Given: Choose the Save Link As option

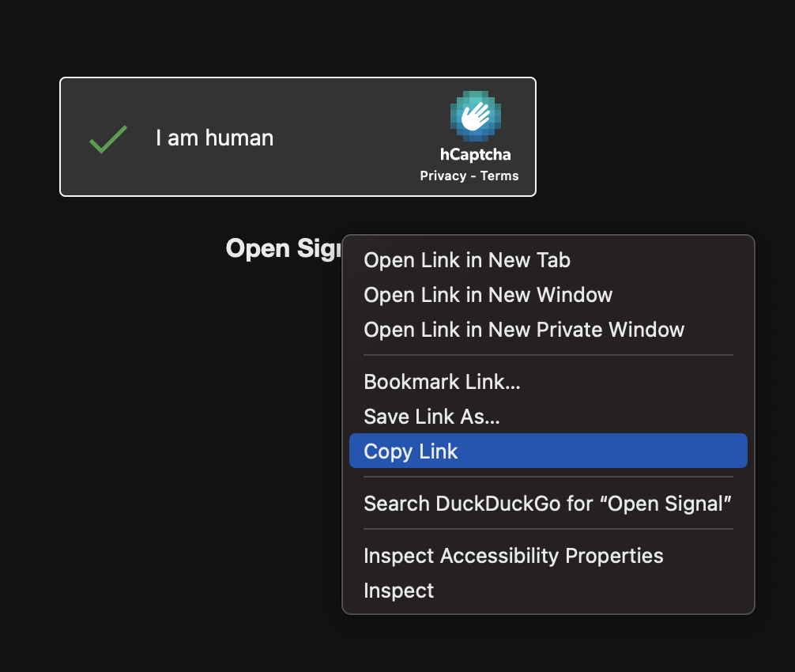Looking at the screenshot, I should pyautogui.click(x=431, y=417).
